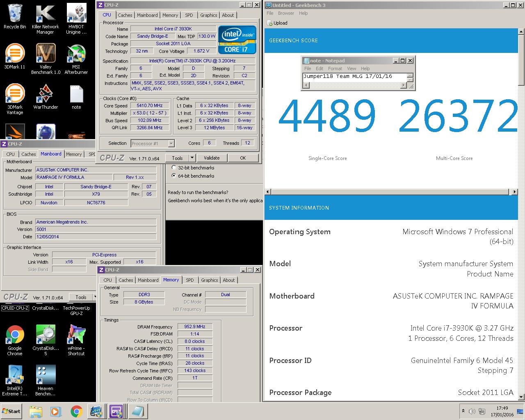The image size is (525, 420).
Task: Click the Bus Speed value 102.09 MHz
Action: (x=150, y=120)
